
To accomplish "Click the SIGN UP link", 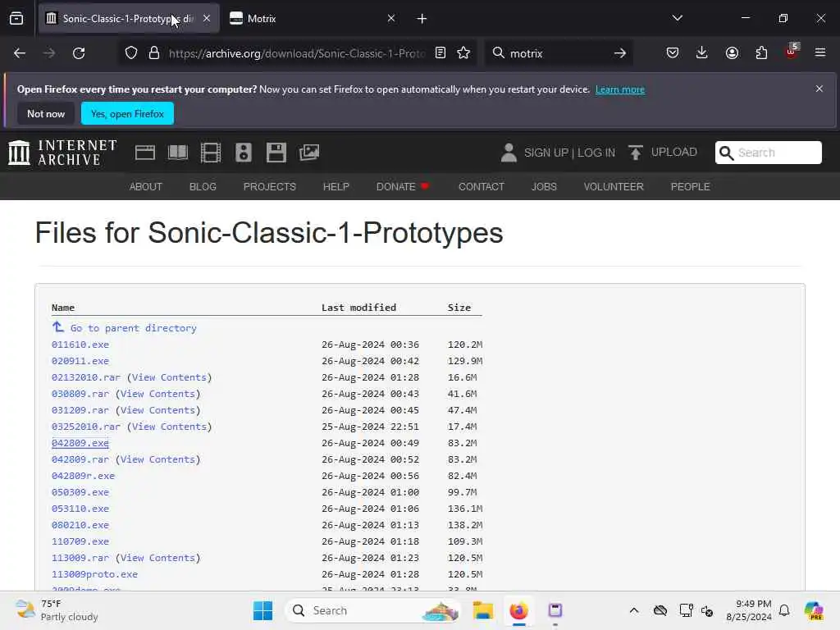I will click(546, 153).
